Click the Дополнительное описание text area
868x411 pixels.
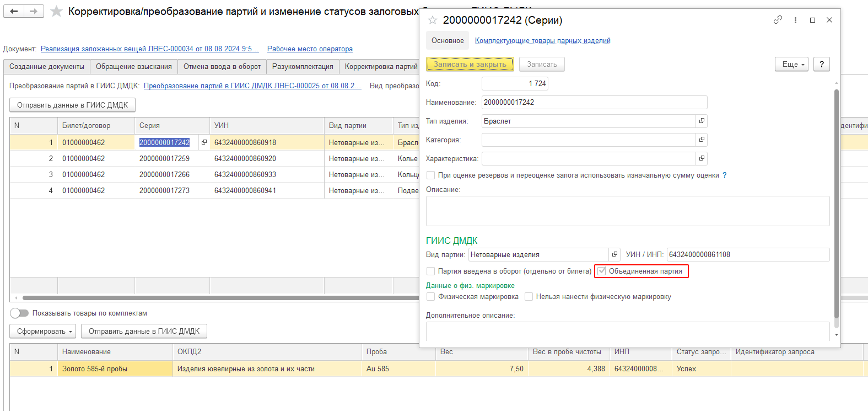(x=628, y=332)
